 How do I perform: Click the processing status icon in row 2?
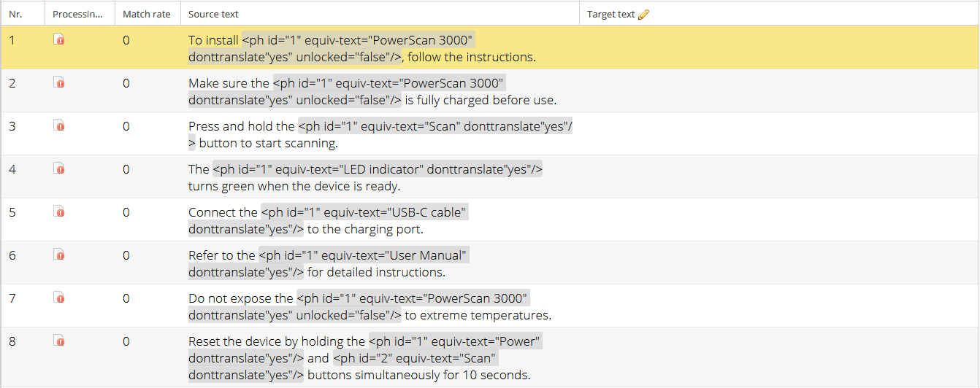(59, 83)
